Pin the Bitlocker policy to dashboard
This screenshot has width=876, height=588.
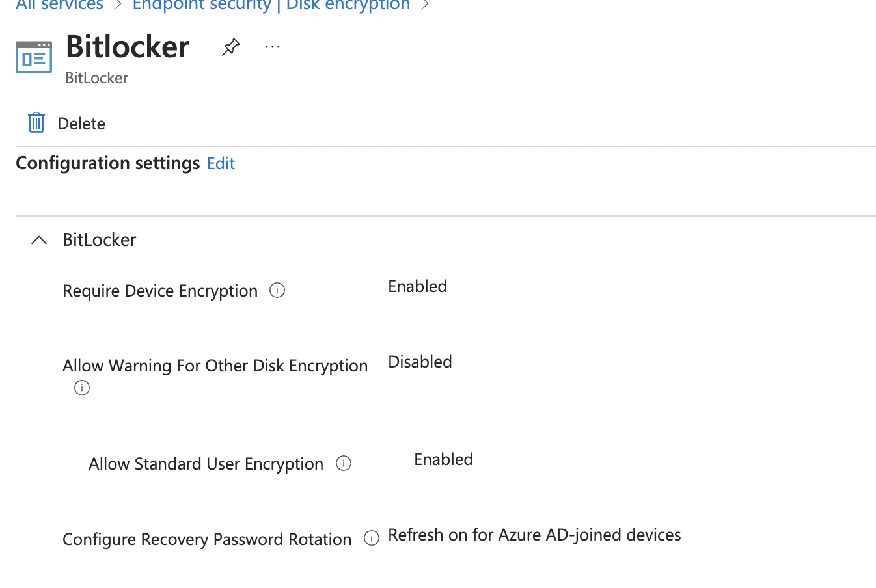pos(231,47)
